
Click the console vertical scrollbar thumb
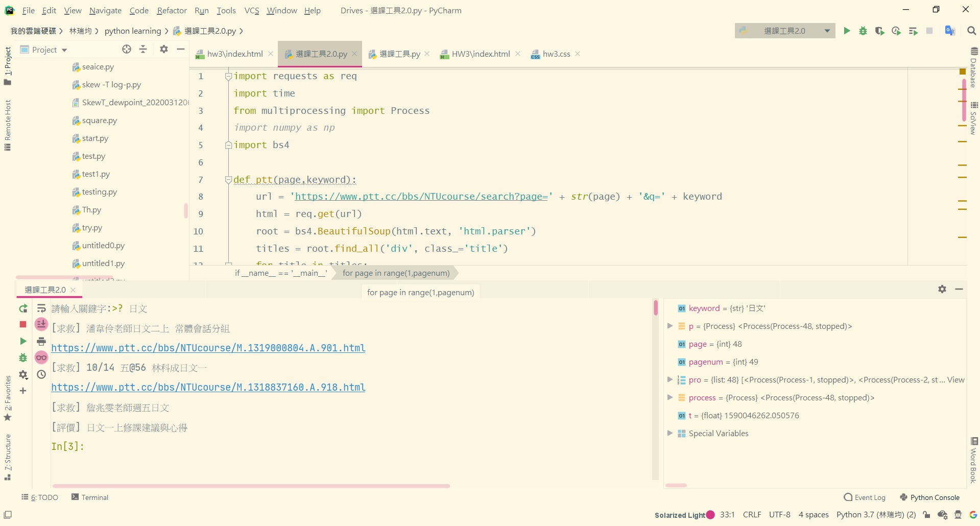pos(655,308)
